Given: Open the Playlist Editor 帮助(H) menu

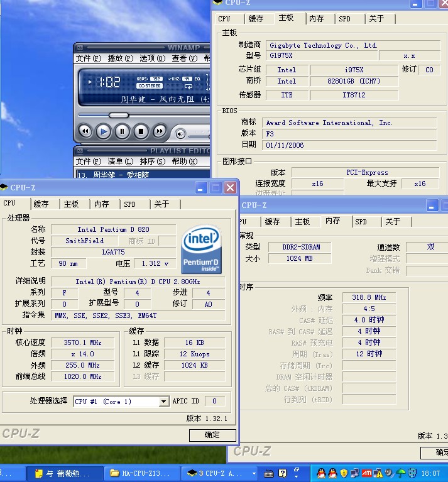Looking at the screenshot, I should 184,162.
